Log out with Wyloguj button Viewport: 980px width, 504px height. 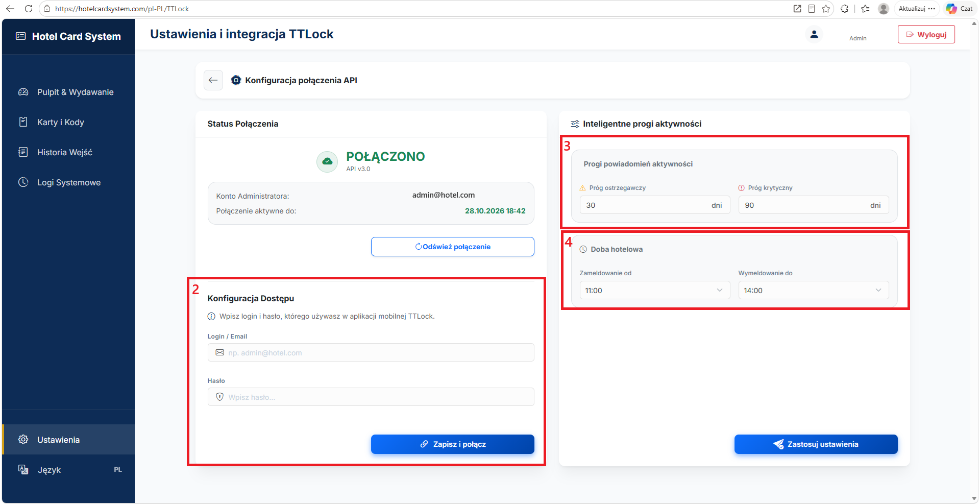click(926, 35)
